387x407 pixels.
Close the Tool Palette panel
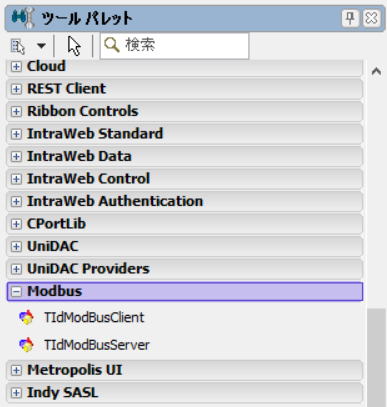tap(371, 18)
